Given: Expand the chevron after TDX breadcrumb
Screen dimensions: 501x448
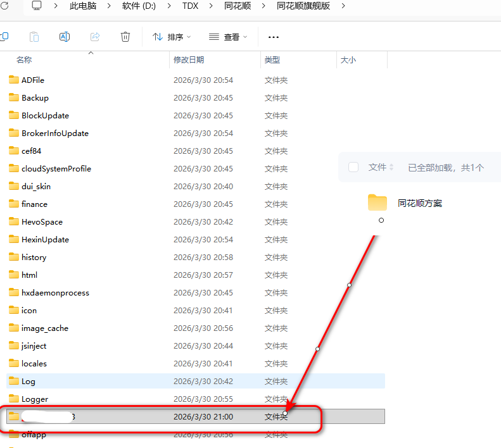Looking at the screenshot, I should (x=211, y=6).
